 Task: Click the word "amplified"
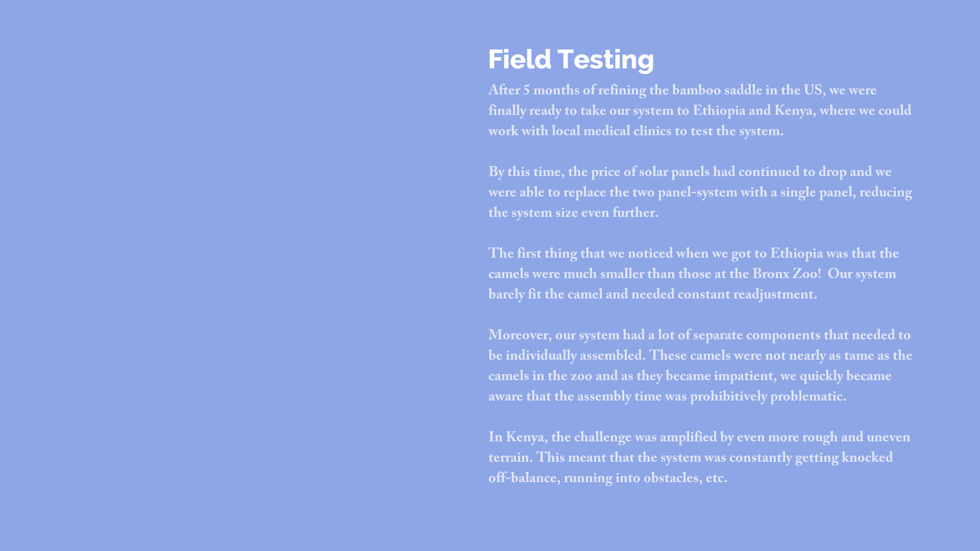point(688,438)
